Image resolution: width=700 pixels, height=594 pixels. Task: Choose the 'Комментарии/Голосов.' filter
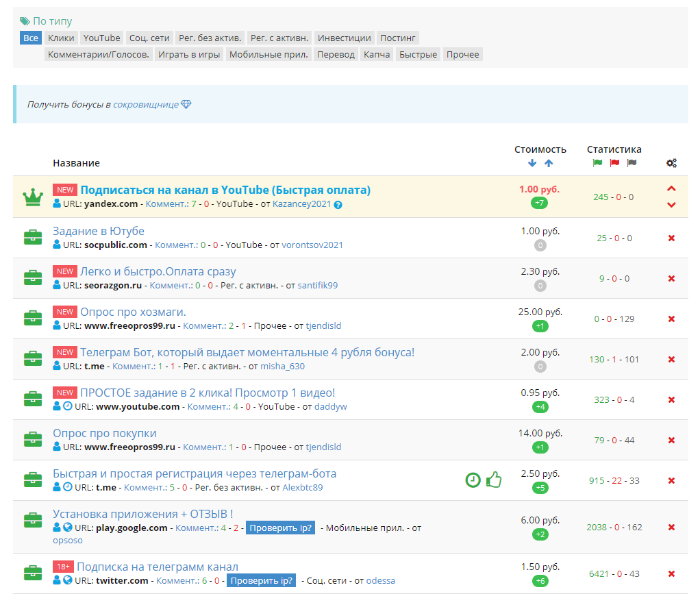click(99, 55)
